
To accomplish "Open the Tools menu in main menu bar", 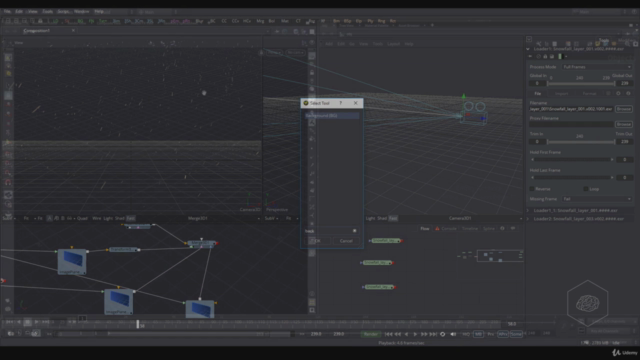I will click(48, 11).
